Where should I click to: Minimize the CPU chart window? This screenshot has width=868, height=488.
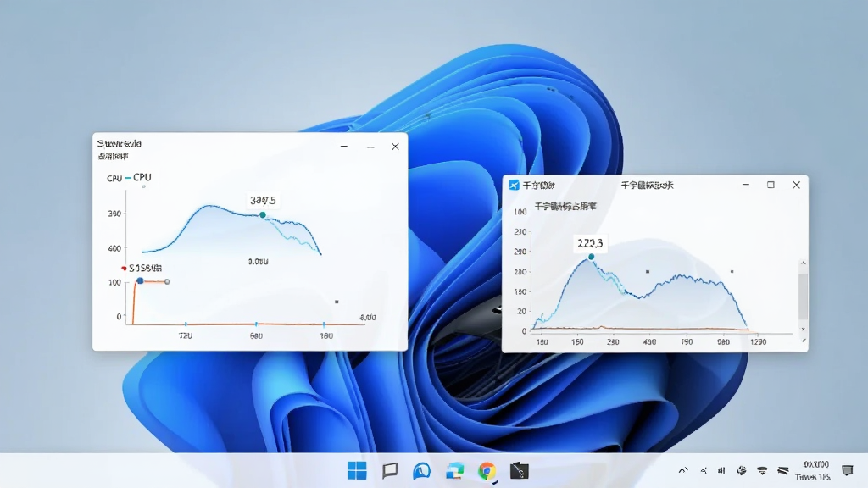pos(344,147)
